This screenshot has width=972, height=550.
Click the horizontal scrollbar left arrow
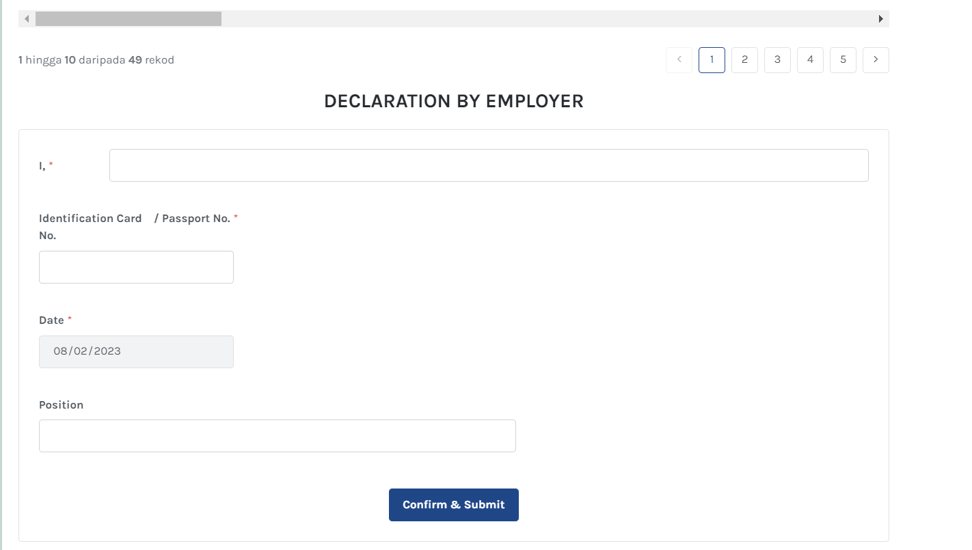[x=27, y=19]
